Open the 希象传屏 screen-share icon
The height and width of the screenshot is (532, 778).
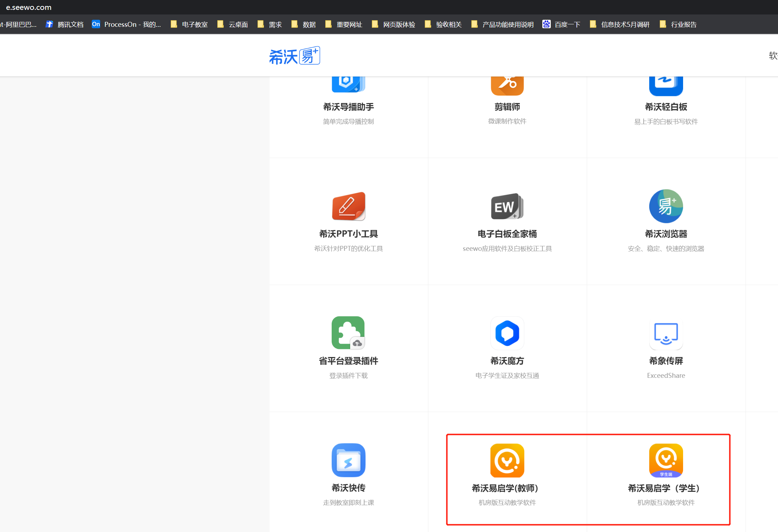click(666, 334)
